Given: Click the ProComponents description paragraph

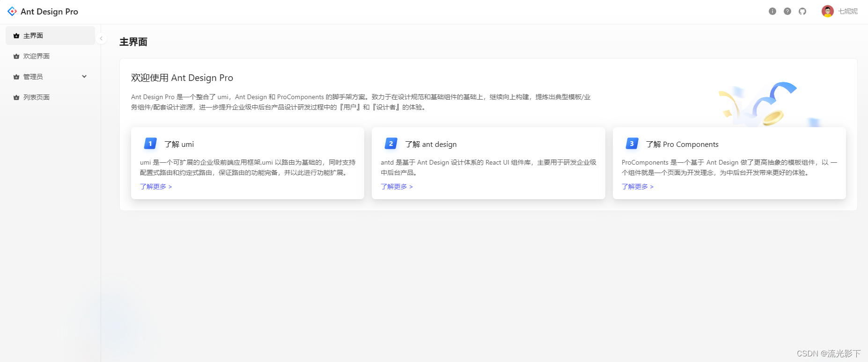Looking at the screenshot, I should [x=729, y=167].
